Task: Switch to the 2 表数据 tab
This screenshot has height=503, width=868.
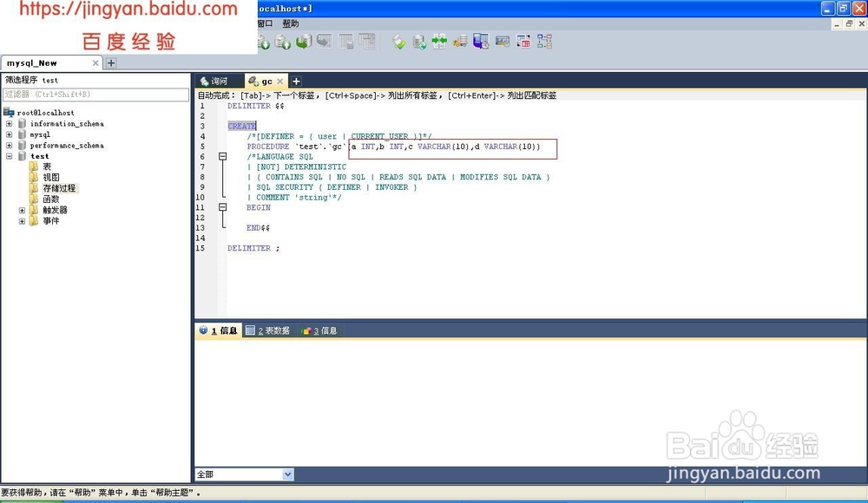Action: coord(267,330)
